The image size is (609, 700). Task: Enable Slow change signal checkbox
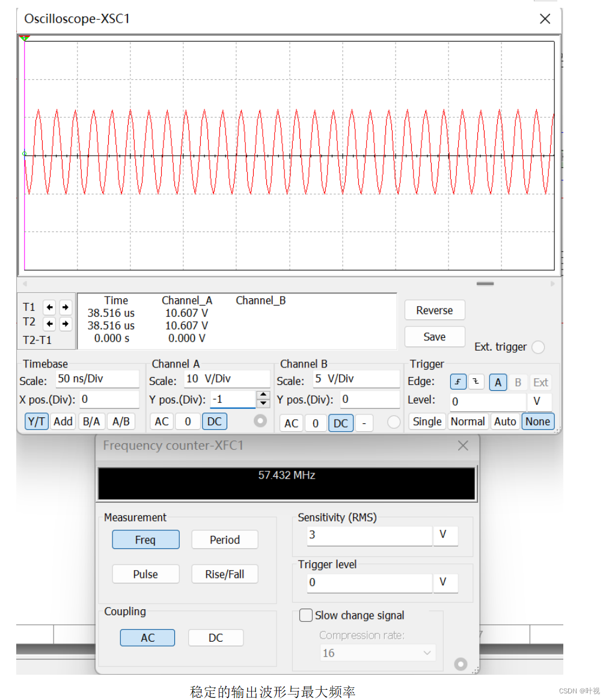click(x=305, y=615)
